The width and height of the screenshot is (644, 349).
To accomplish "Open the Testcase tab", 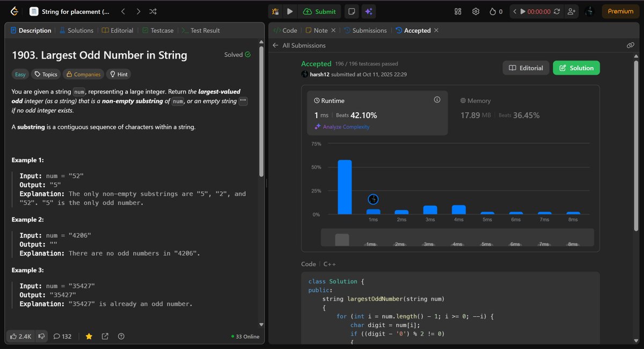I will [157, 31].
